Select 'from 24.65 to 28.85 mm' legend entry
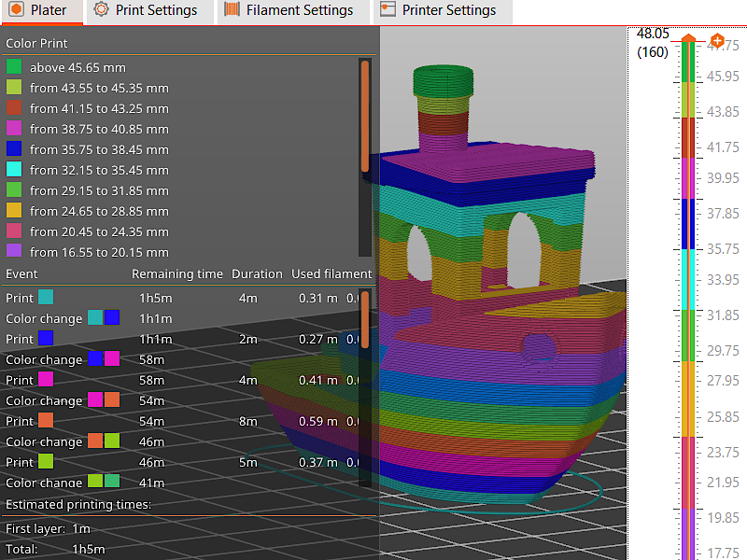The width and height of the screenshot is (747, 560). 87,211
